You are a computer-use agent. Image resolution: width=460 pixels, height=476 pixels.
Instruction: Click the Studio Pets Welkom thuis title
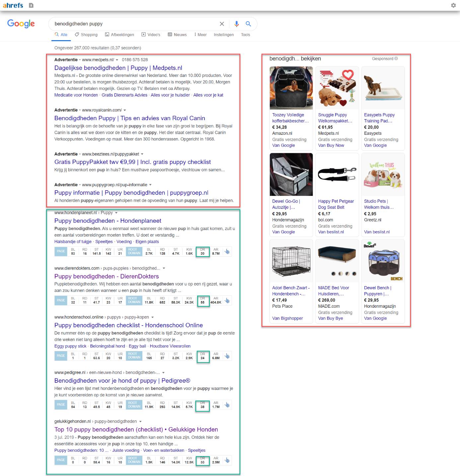tap(379, 204)
